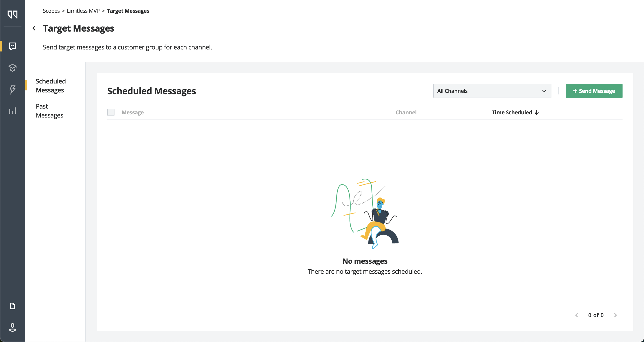Viewport: 644px width, 342px height.
Task: Expand the All Channels dropdown
Action: click(492, 91)
